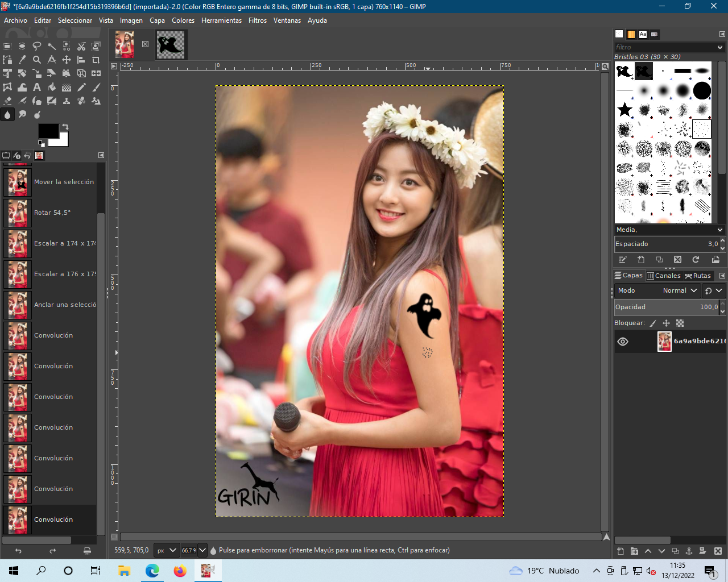
Task: Select the Measure compass tool
Action: [52, 60]
